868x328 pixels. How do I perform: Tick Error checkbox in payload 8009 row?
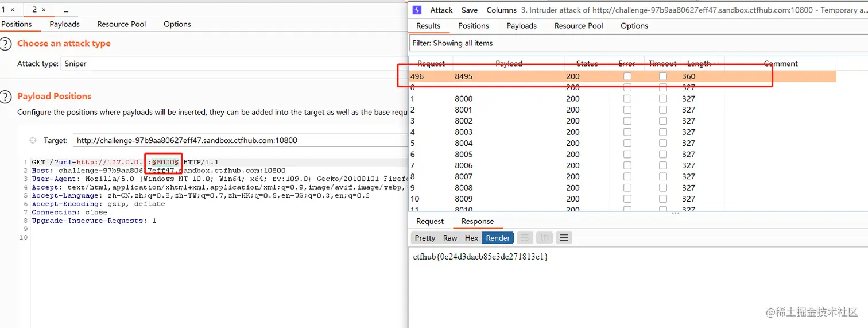[627, 199]
